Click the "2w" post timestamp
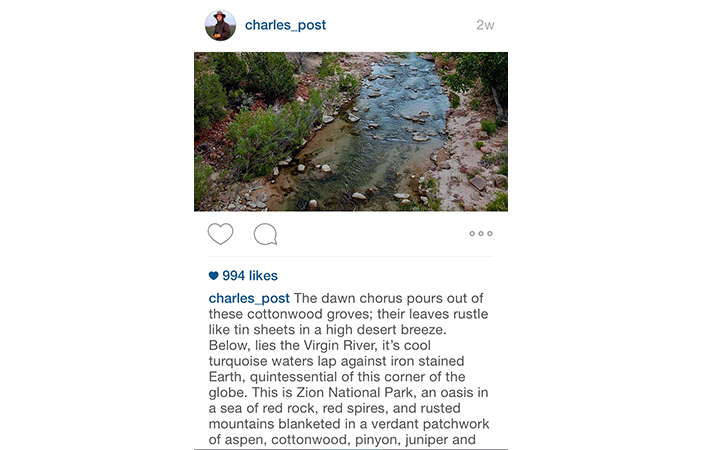Screen dimensions: 702x450 [485, 25]
